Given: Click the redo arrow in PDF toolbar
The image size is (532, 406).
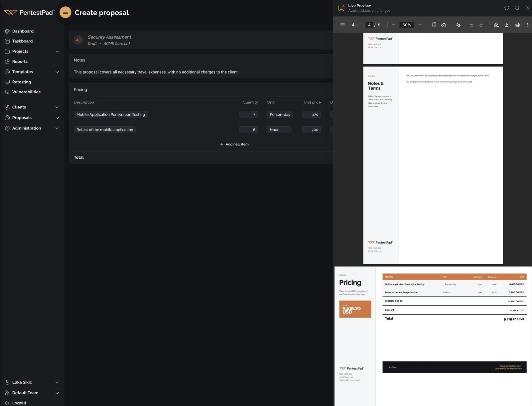Looking at the screenshot, I should tap(481, 25).
